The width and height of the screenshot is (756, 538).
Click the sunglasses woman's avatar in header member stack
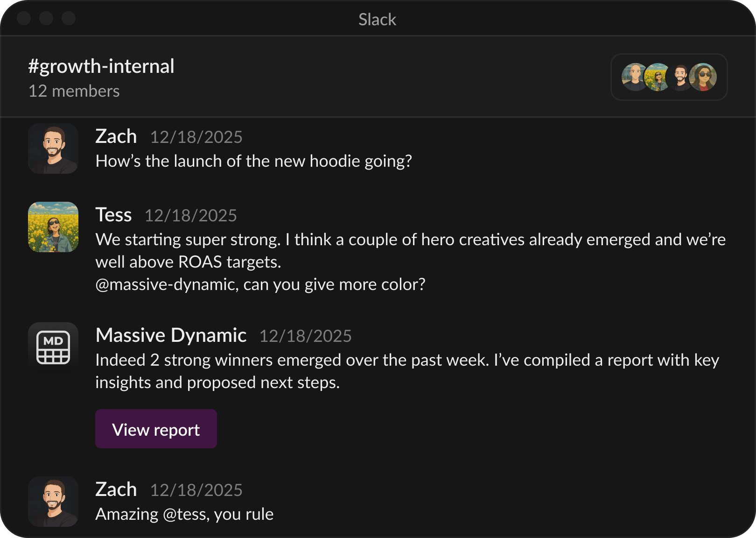click(704, 77)
